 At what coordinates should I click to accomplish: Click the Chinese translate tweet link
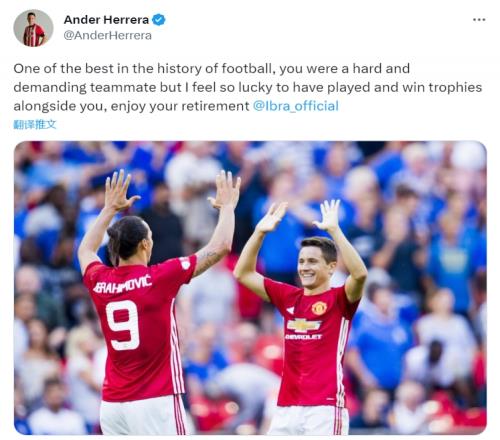pos(35,124)
